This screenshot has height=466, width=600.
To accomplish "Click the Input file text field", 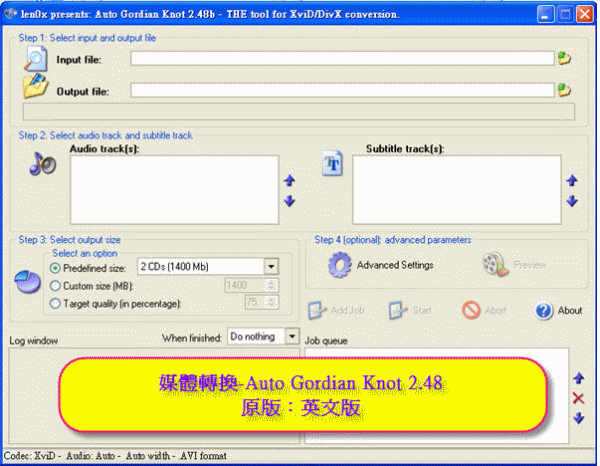I will tap(341, 59).
